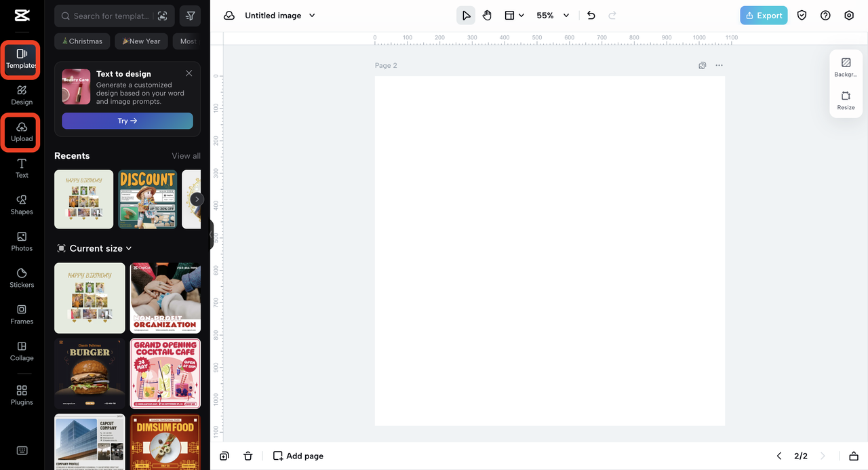Open the Templates panel
868x470 pixels.
(x=22, y=59)
